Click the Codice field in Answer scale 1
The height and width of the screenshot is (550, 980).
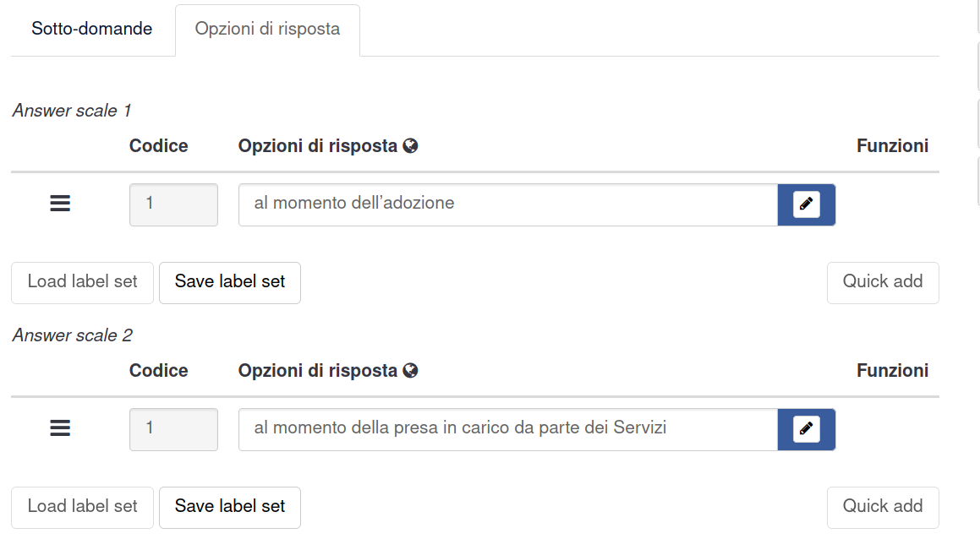[173, 204]
